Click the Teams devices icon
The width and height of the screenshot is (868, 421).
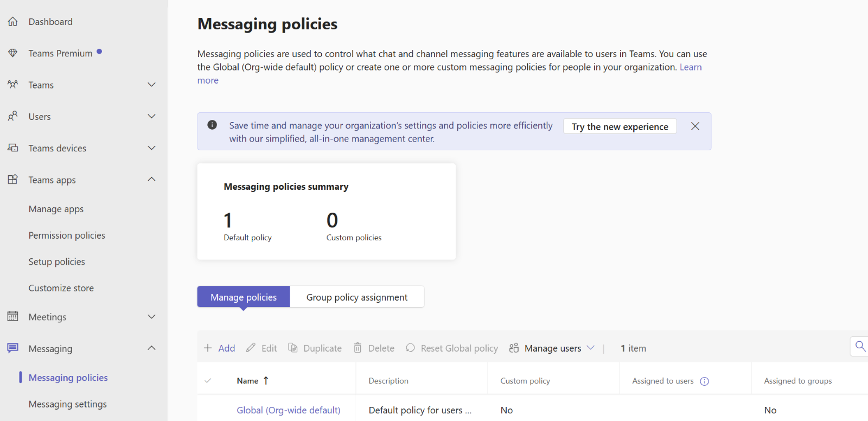(13, 148)
